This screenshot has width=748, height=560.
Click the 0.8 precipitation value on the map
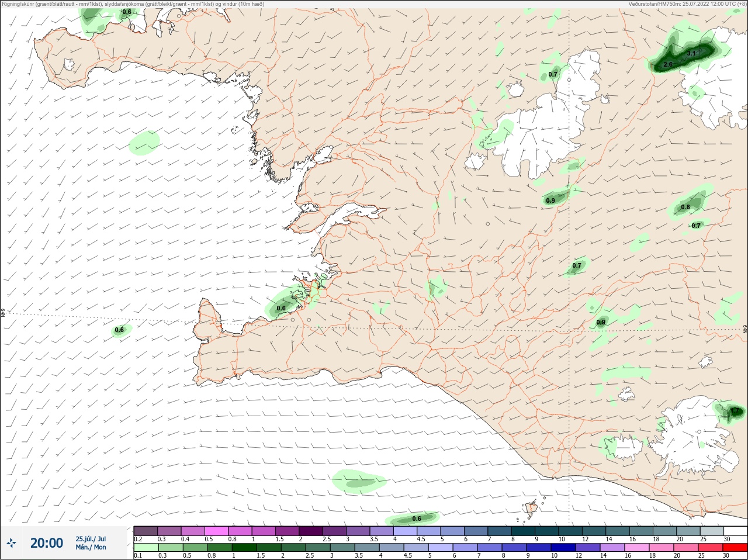685,207
